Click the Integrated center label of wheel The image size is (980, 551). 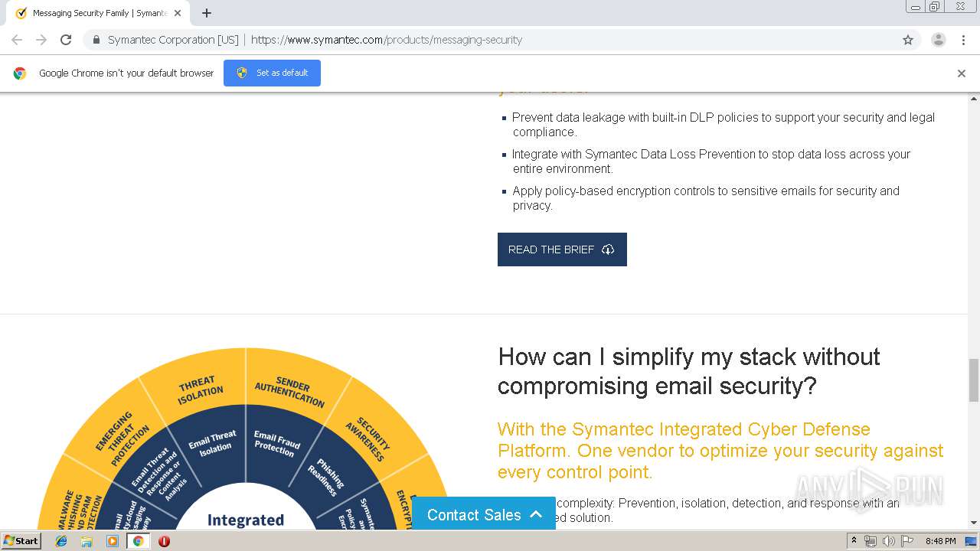click(x=246, y=520)
